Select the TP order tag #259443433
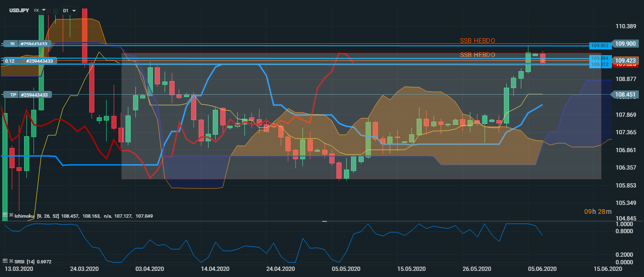Viewport: 644px width, 277px height. [35, 95]
